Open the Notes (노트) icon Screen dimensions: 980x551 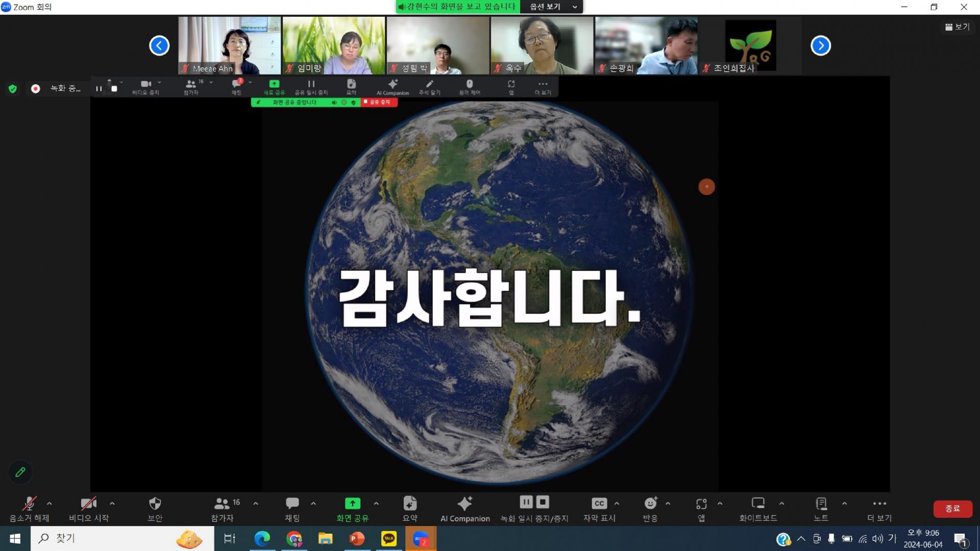[x=821, y=509]
